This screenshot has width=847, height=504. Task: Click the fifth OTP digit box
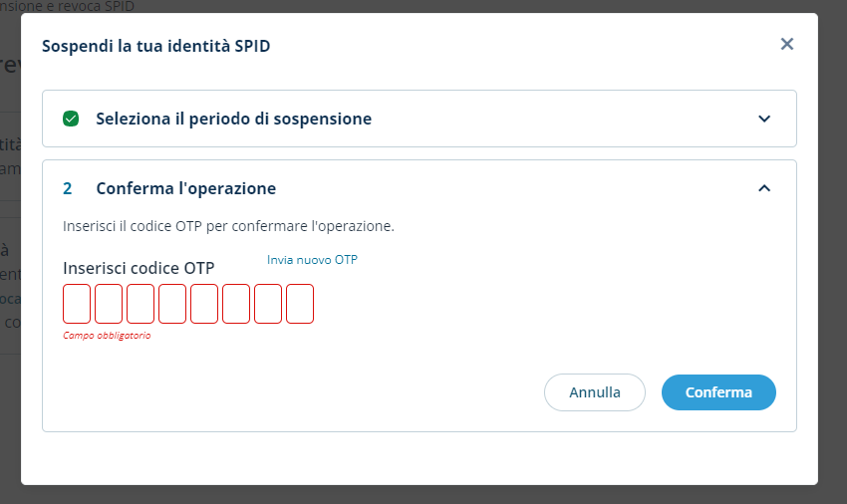204,304
